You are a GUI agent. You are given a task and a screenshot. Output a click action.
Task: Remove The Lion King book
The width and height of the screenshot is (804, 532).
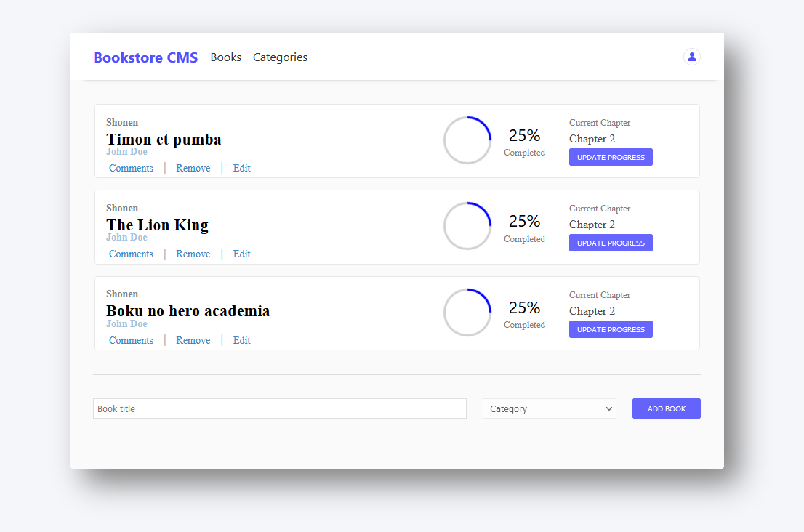[193, 254]
